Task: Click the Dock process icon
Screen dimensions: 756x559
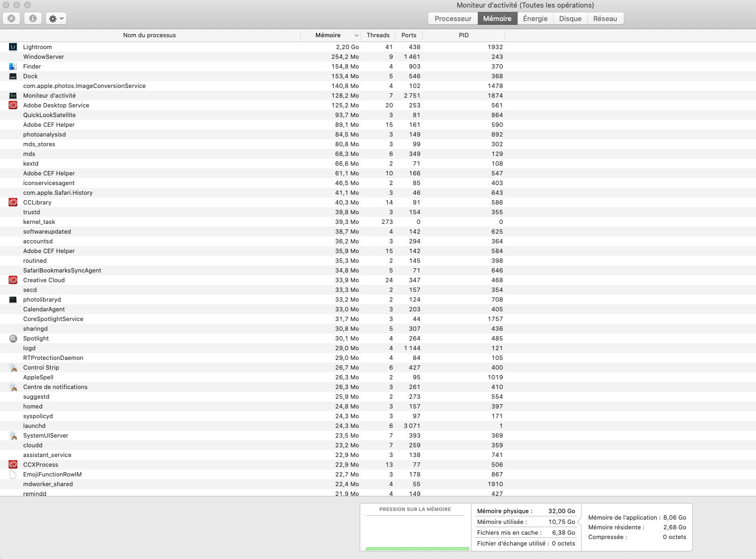Action: coord(13,76)
